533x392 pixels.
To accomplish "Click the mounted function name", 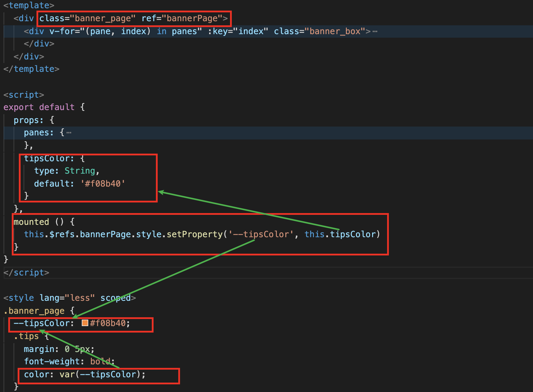I will [x=31, y=221].
